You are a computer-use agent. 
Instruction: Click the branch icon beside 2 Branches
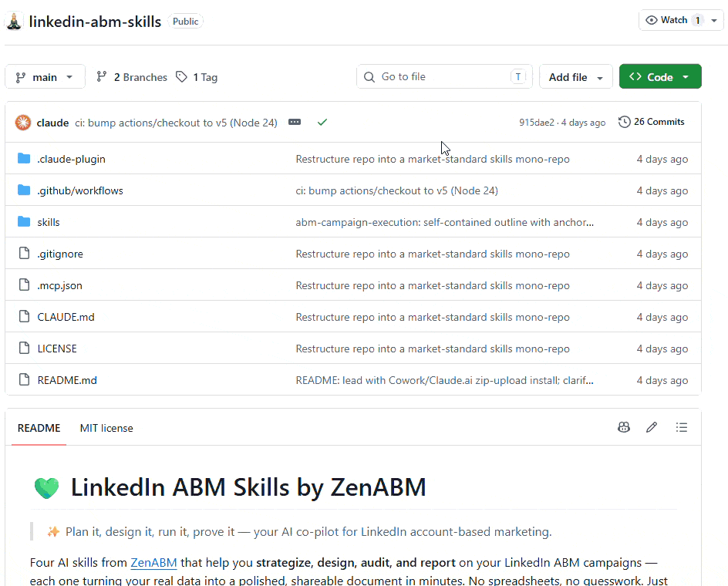tap(102, 76)
